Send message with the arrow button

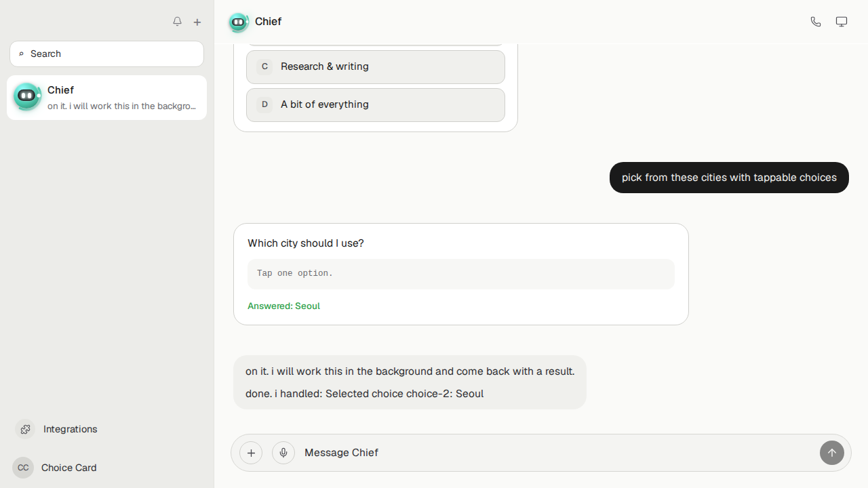tap(832, 453)
